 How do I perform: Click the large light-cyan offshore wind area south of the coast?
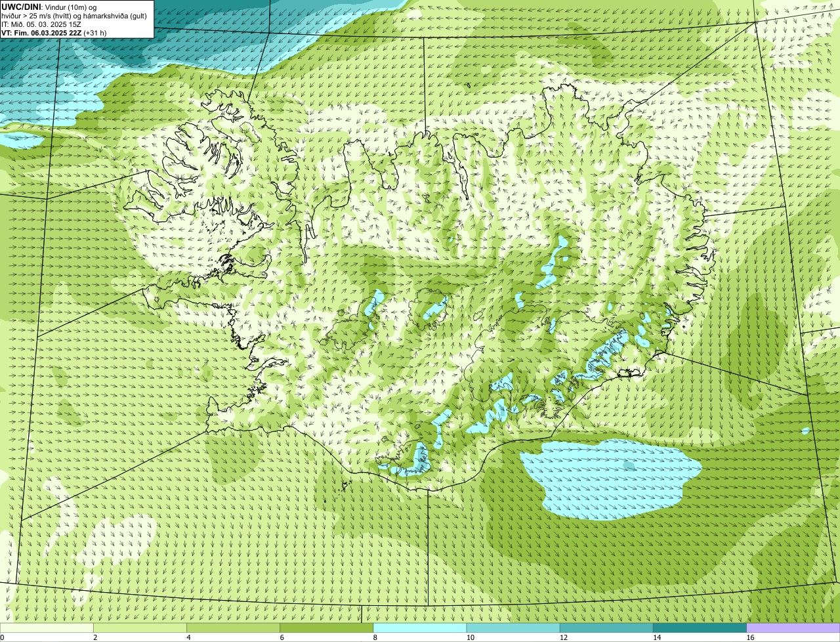(610, 479)
